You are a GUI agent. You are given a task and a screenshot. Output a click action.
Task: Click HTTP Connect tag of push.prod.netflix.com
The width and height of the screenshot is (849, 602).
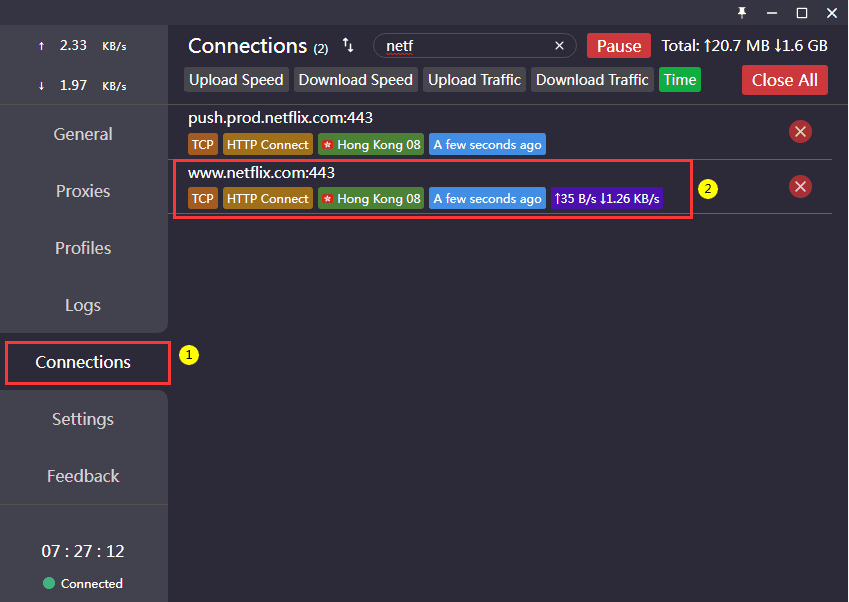267,145
